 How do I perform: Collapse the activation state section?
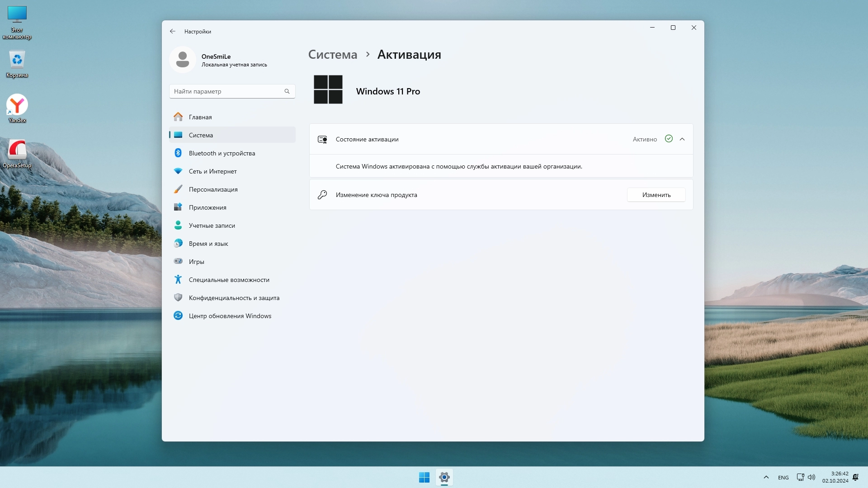[682, 139]
